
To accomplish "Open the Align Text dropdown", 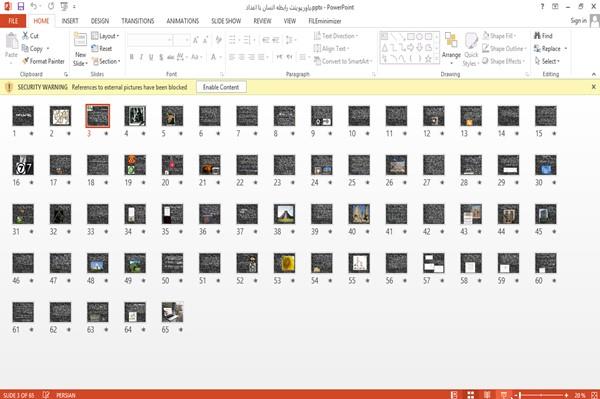I will pyautogui.click(x=331, y=49).
